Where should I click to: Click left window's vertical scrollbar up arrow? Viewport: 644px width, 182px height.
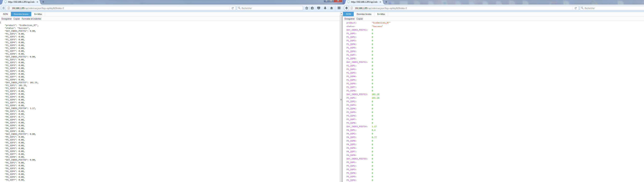[341, 14]
